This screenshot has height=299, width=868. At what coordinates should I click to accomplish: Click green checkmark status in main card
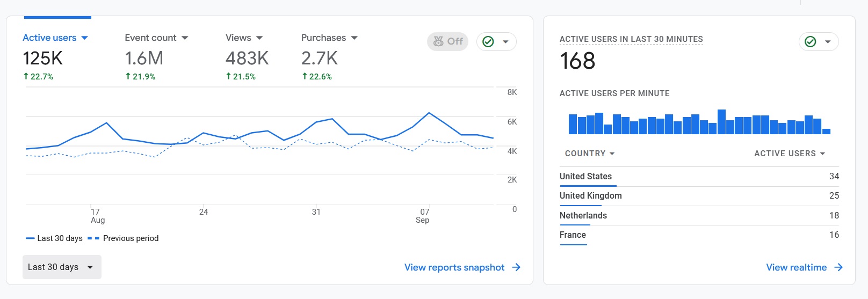[488, 42]
